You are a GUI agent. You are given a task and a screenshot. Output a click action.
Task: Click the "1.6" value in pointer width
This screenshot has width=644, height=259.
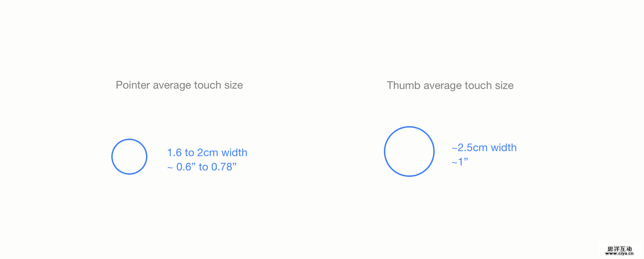click(174, 153)
